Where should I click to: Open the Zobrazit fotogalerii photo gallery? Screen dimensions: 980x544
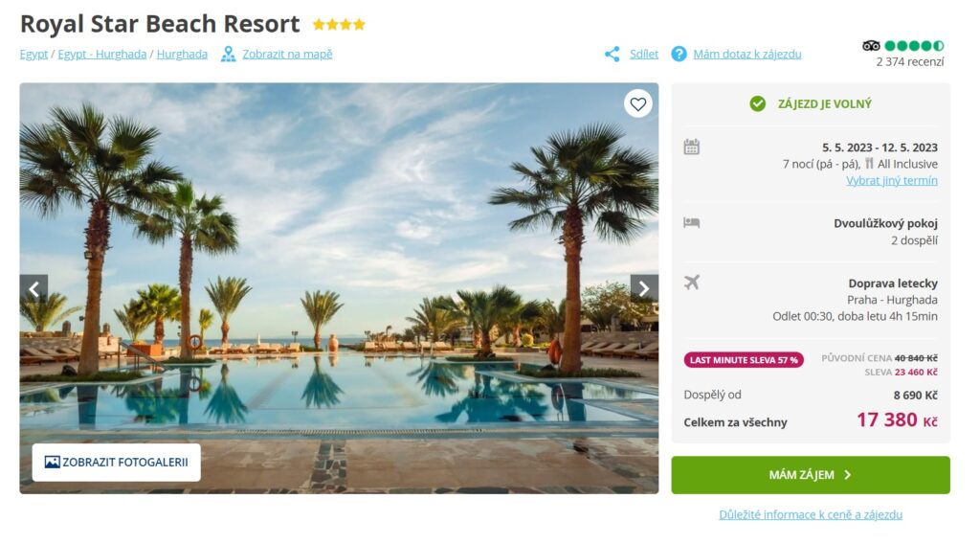(x=116, y=462)
